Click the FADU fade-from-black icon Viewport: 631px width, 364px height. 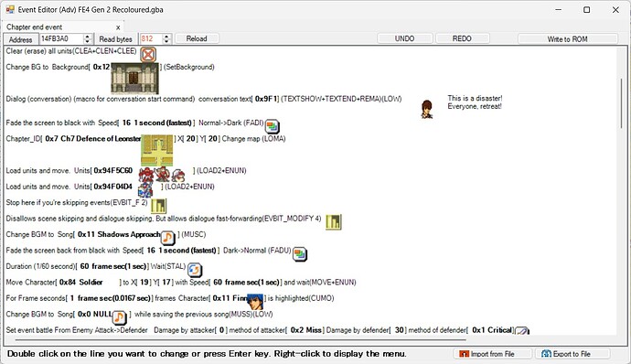pyautogui.click(x=300, y=253)
